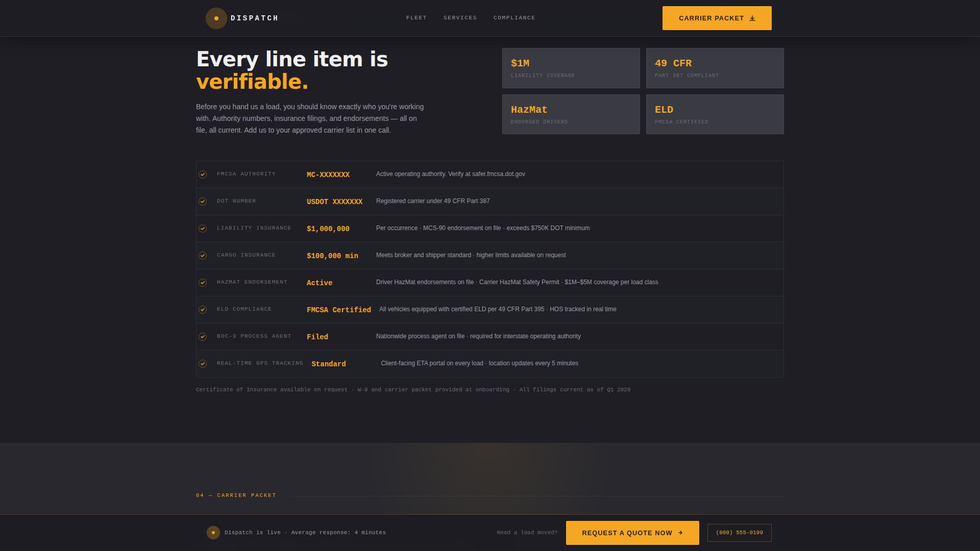Expand the HazMat Endorsed Drivers card
The width and height of the screenshot is (980, 551).
(571, 114)
